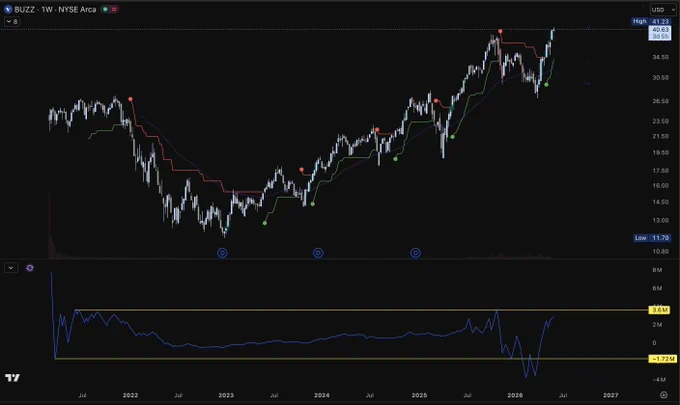Viewport: 680px width, 405px height.
Task: Click the 19.50 price scale value
Action: point(660,152)
